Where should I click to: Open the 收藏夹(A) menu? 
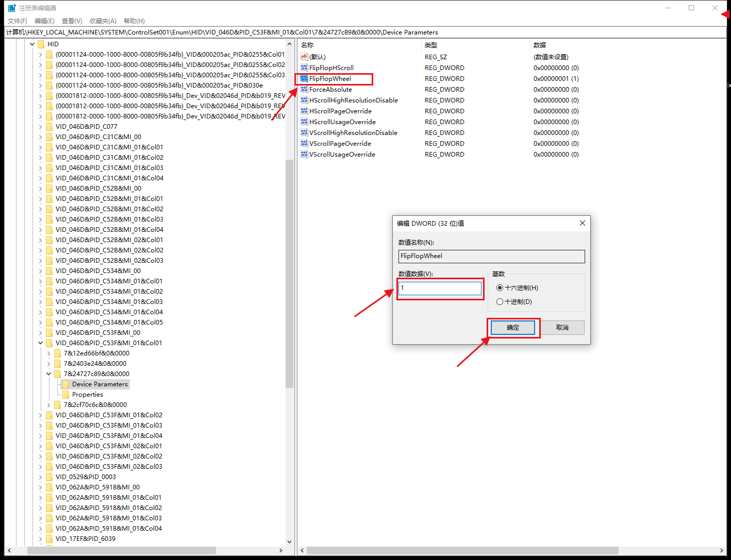(103, 21)
